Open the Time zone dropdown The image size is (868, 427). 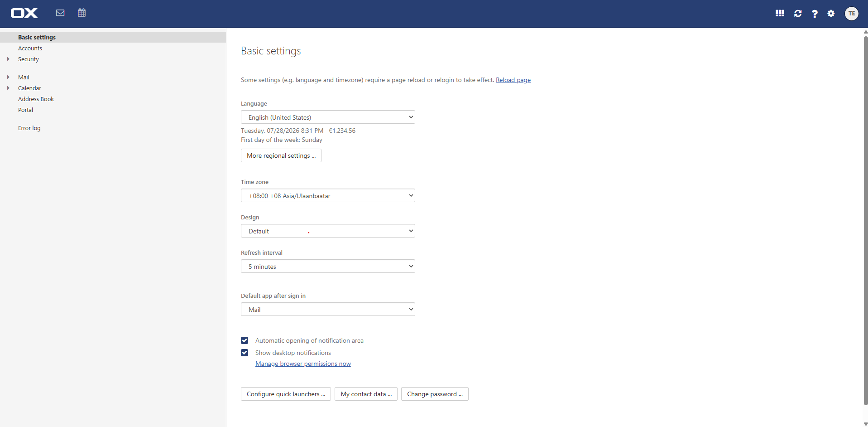(x=328, y=196)
